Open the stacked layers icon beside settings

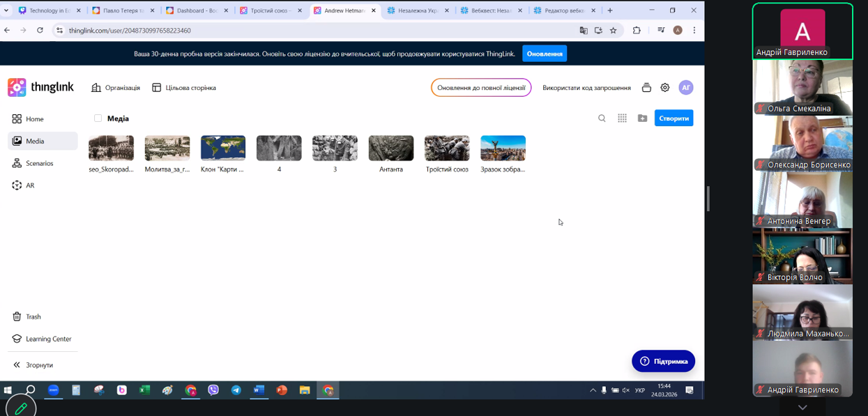(646, 88)
